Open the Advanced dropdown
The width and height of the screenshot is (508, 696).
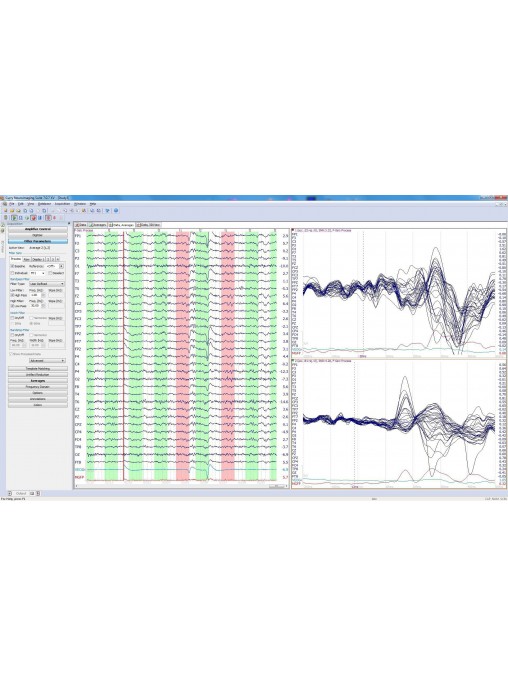tap(47, 361)
